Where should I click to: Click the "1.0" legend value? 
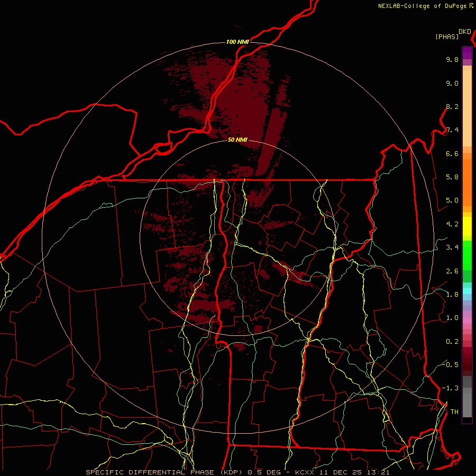pos(452,318)
